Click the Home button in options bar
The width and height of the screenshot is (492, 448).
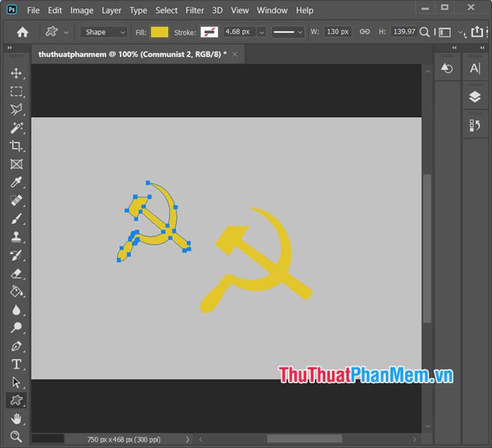point(22,32)
